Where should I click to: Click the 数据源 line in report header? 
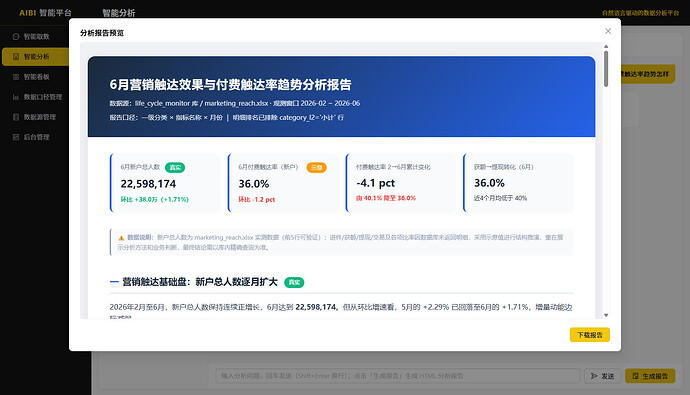[x=235, y=103]
